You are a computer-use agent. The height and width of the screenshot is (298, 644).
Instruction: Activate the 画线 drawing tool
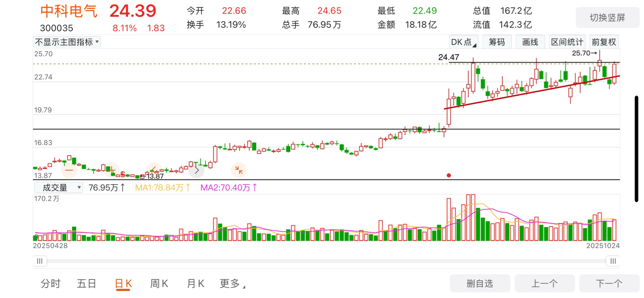[x=530, y=42]
